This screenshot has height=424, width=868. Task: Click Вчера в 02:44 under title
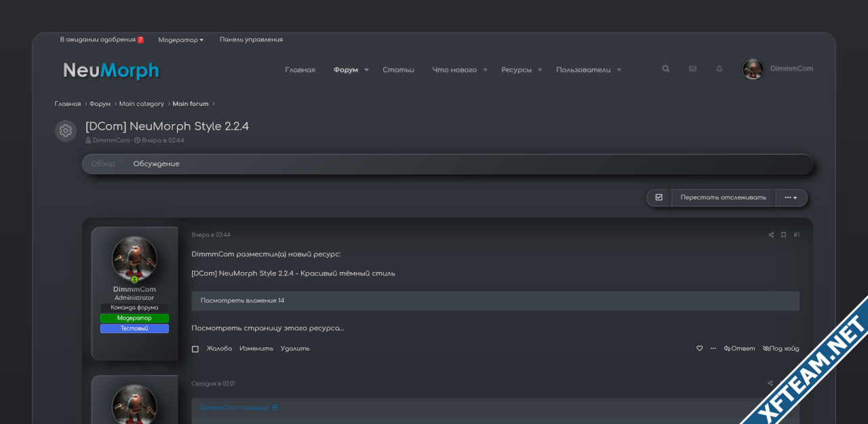(163, 140)
